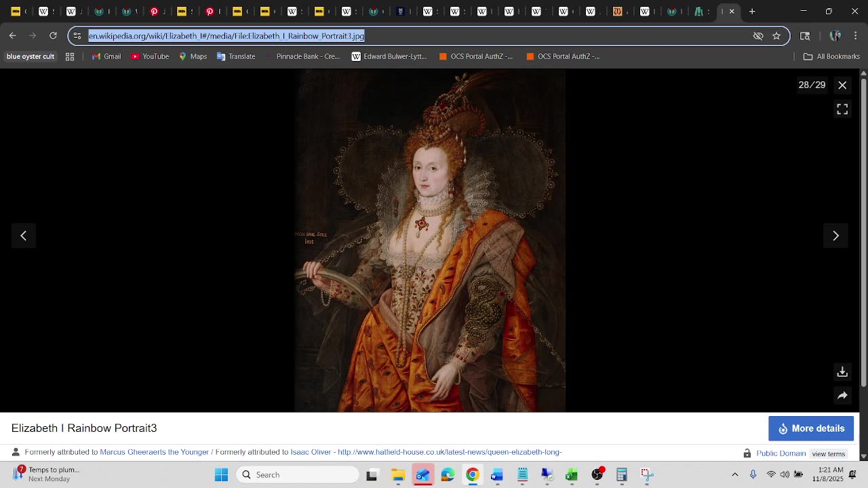Open the Maps bookmark
The height and width of the screenshot is (488, 868).
pyautogui.click(x=193, y=57)
